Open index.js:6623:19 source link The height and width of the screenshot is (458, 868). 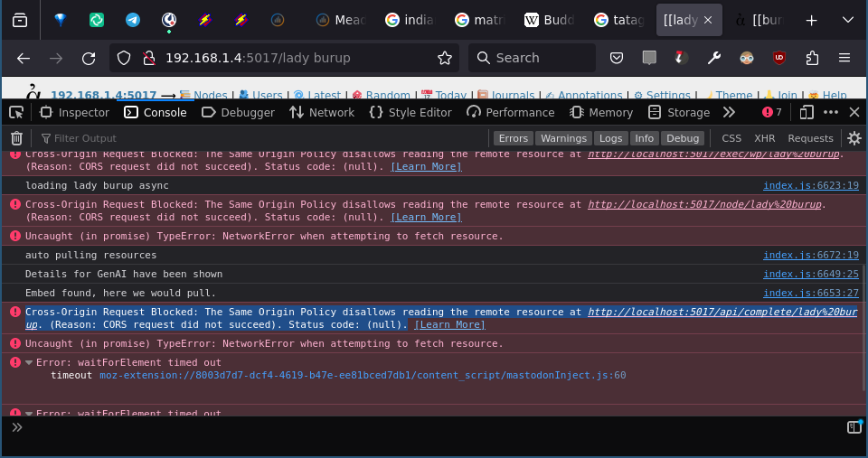[x=810, y=185]
